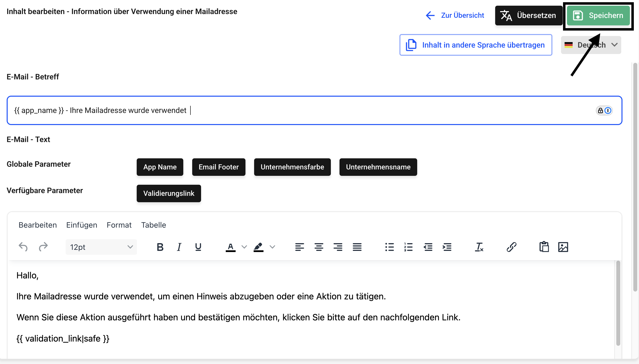Image resolution: width=639 pixels, height=364 pixels.
Task: Increase indent of the paragraph
Action: 447,247
